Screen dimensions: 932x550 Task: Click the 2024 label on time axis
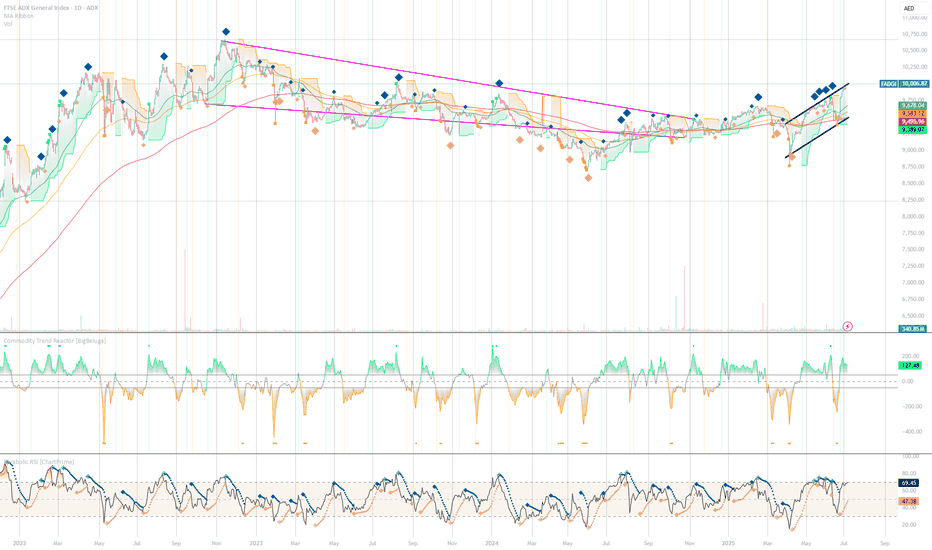(x=492, y=543)
